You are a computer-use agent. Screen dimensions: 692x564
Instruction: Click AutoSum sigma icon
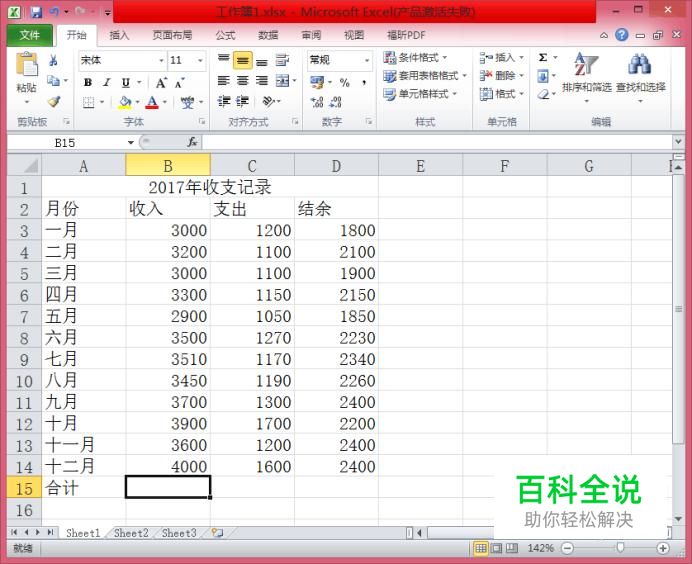543,58
